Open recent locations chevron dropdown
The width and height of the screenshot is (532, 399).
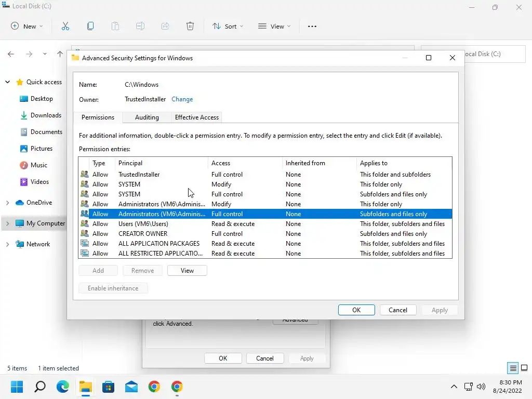pyautogui.click(x=45, y=54)
